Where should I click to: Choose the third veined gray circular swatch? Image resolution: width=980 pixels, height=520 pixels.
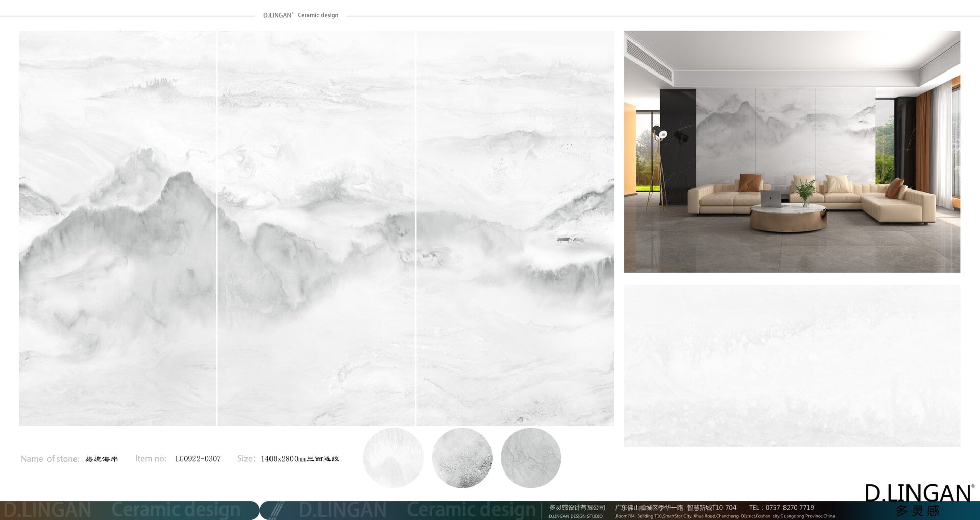(x=531, y=458)
